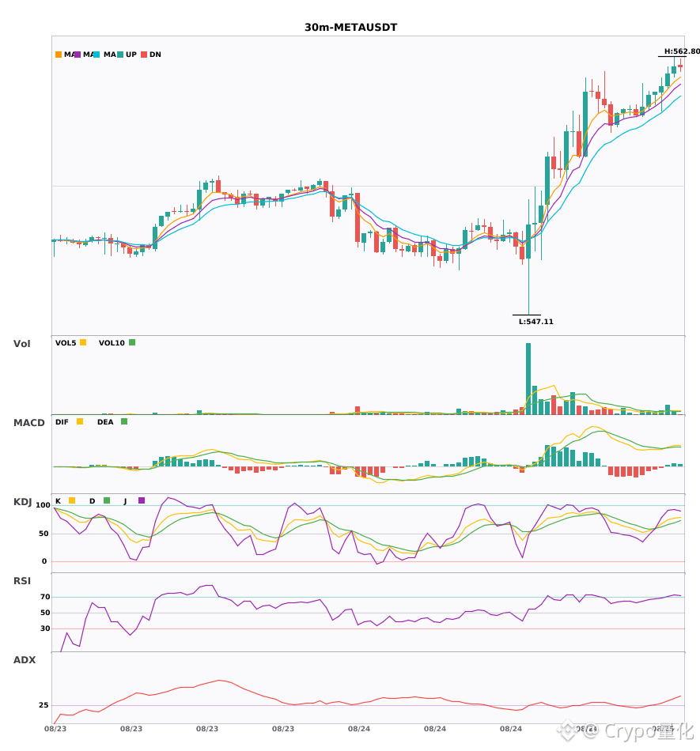Toggle the green VOL10 swatch
Screen dimensions: 700x751
pyautogui.click(x=132, y=342)
